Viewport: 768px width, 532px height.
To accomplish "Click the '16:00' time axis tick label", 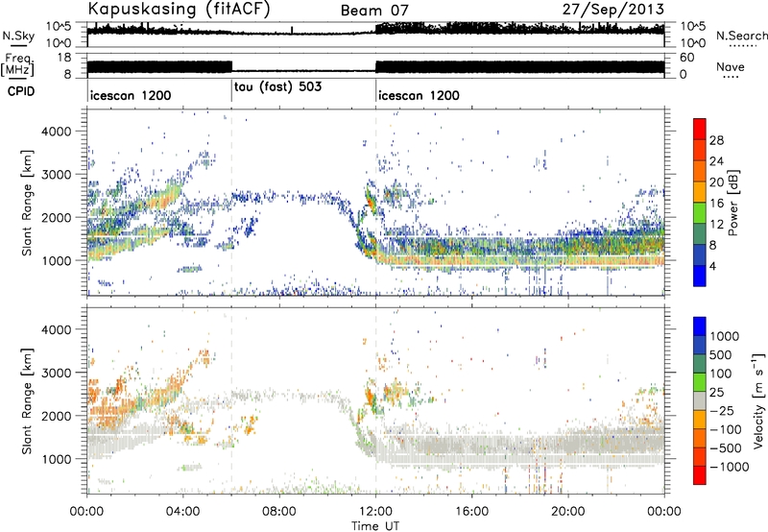I will click(471, 512).
